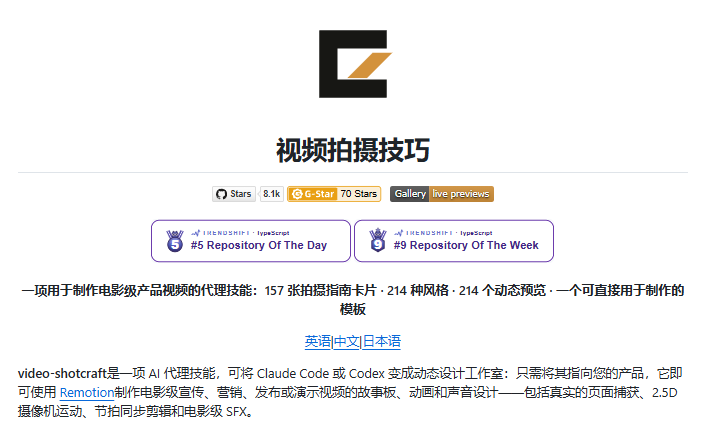
Task: Click the G-Star logo icon
Action: [297, 194]
